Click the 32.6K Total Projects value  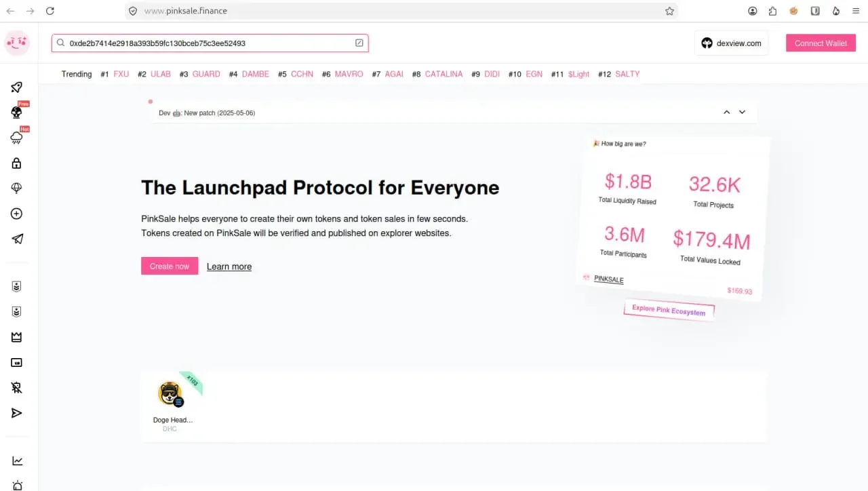coord(715,184)
